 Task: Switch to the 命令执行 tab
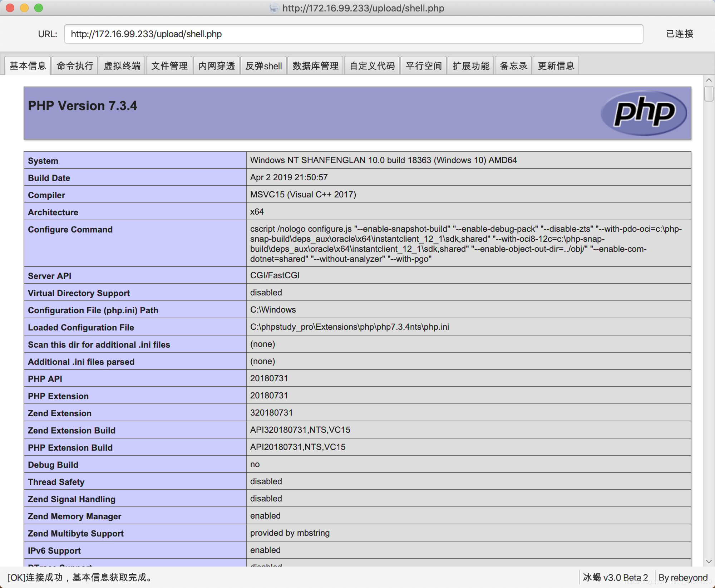[75, 66]
